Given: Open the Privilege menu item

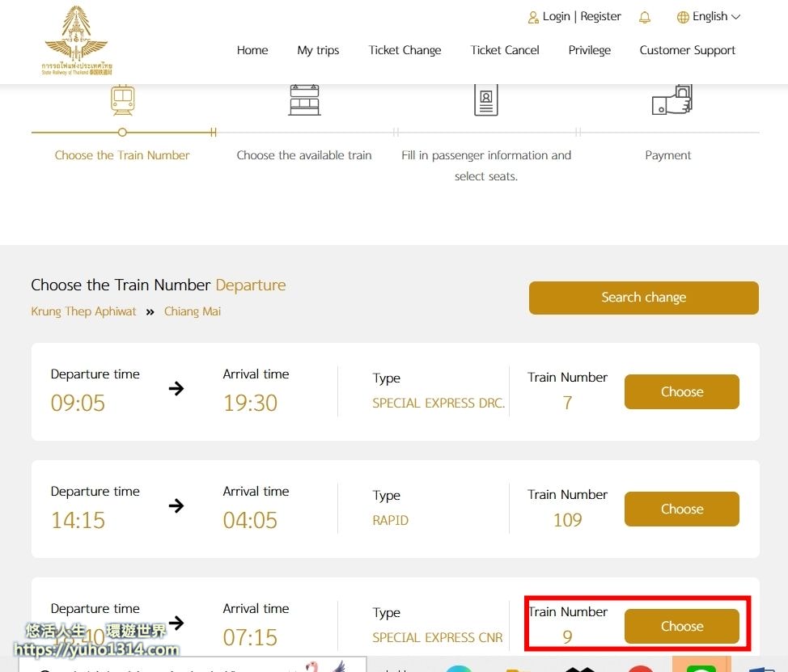Looking at the screenshot, I should [x=590, y=50].
